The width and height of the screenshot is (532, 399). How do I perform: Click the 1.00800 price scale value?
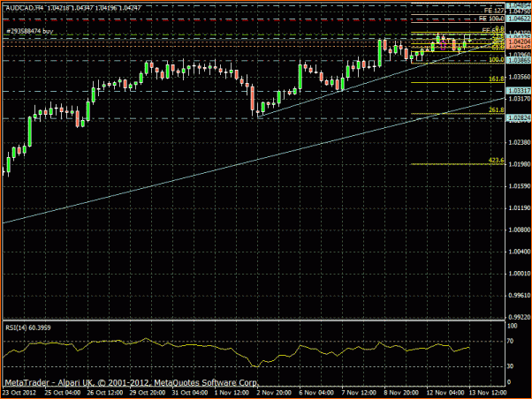(x=520, y=230)
